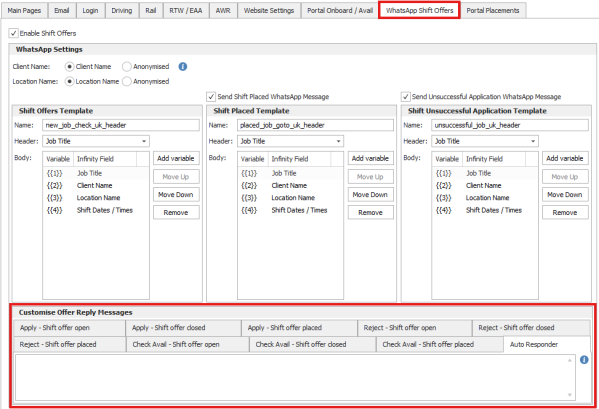The image size is (599, 409).
Task: Toggle the Enable Shift Offers checkbox
Action: click(x=13, y=33)
